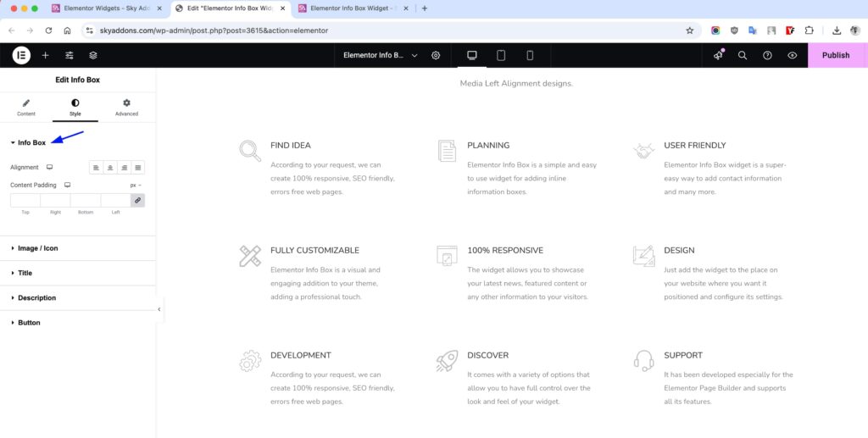Set alignment to right
Viewport: 868px width, 438px height.
(x=124, y=168)
